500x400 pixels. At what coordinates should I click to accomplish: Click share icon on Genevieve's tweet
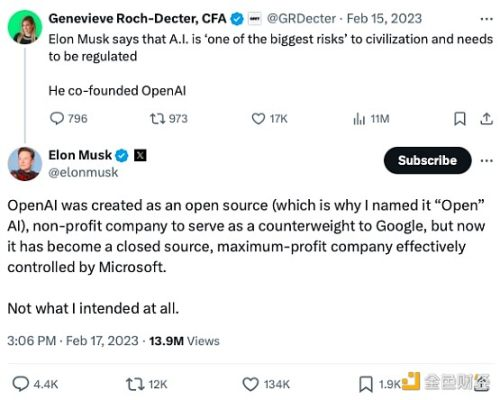point(487,119)
